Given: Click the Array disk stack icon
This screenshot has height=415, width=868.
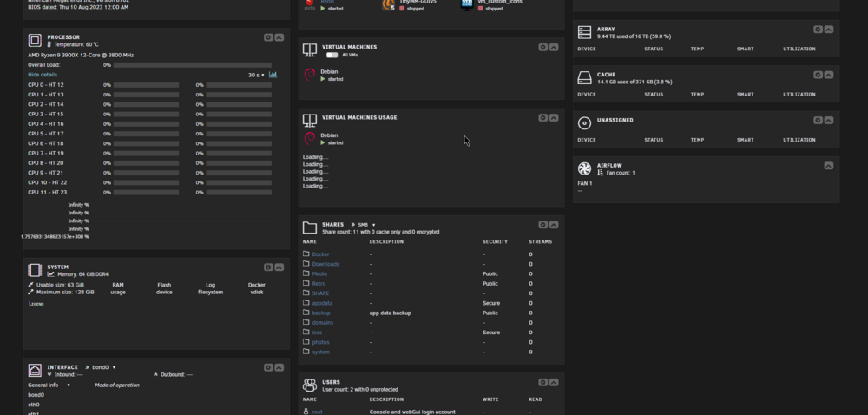Looking at the screenshot, I should coord(584,32).
